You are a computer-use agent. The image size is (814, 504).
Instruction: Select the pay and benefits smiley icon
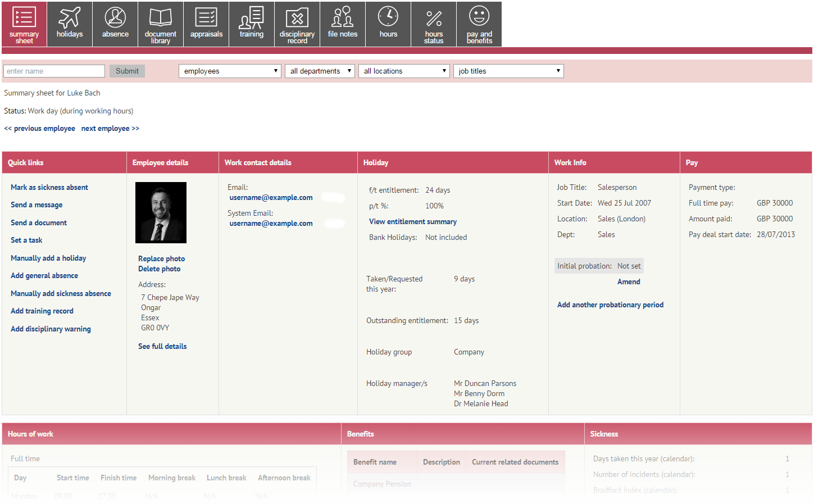[x=479, y=24]
